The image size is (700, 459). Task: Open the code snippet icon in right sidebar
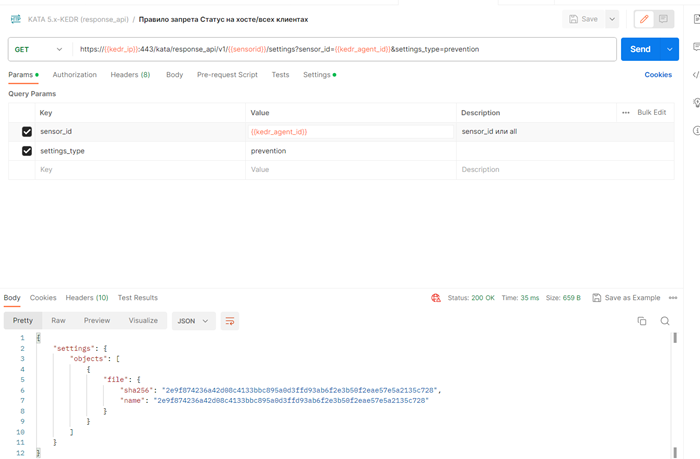tap(695, 75)
